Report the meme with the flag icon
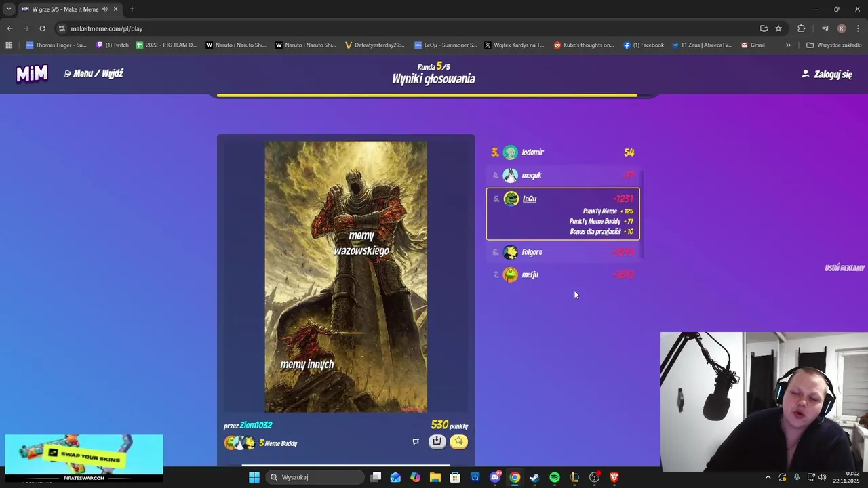The image size is (868, 488). coord(416,442)
